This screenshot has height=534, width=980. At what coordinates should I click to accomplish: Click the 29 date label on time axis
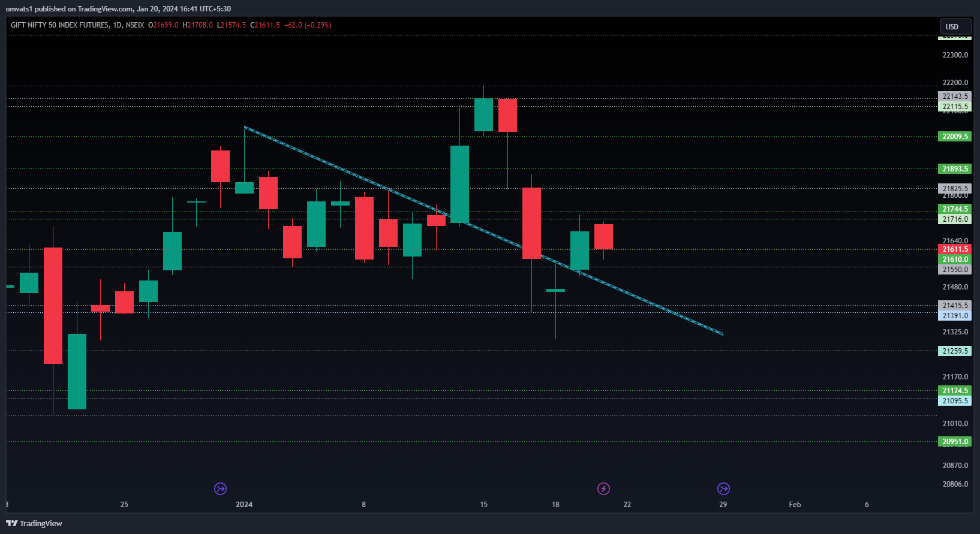[723, 505]
